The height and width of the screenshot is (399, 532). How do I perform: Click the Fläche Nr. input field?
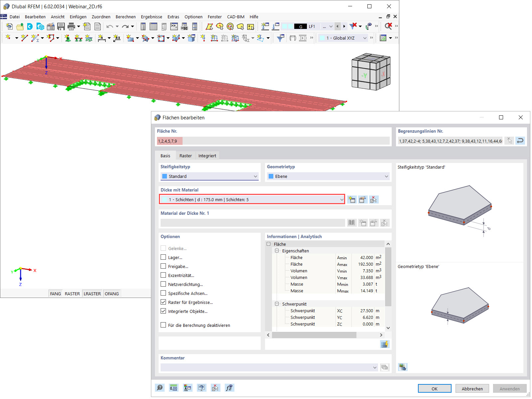(x=273, y=141)
